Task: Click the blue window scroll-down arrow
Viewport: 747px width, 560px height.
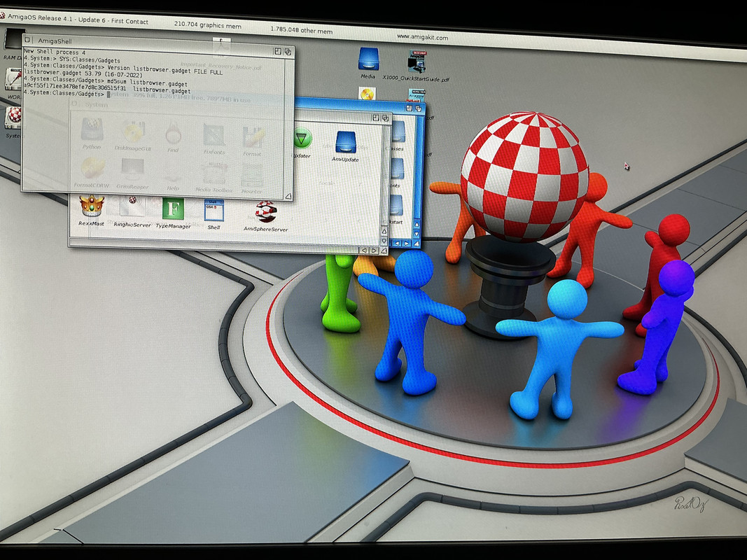Action: point(417,234)
